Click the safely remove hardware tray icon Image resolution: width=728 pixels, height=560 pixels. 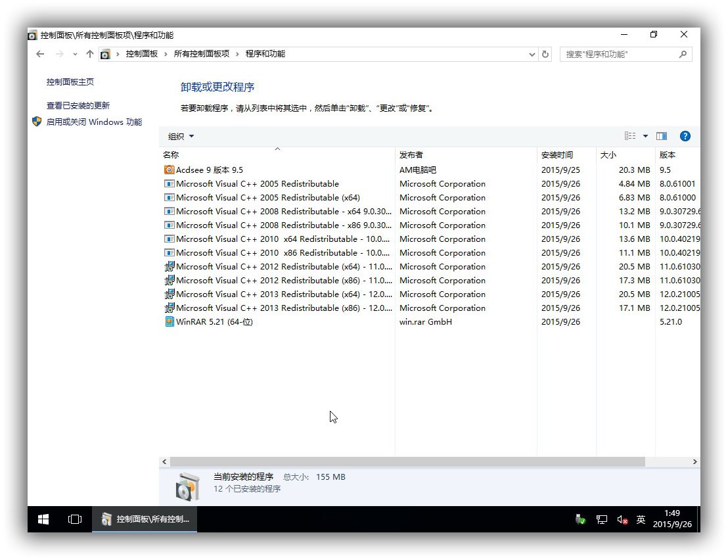(x=580, y=520)
